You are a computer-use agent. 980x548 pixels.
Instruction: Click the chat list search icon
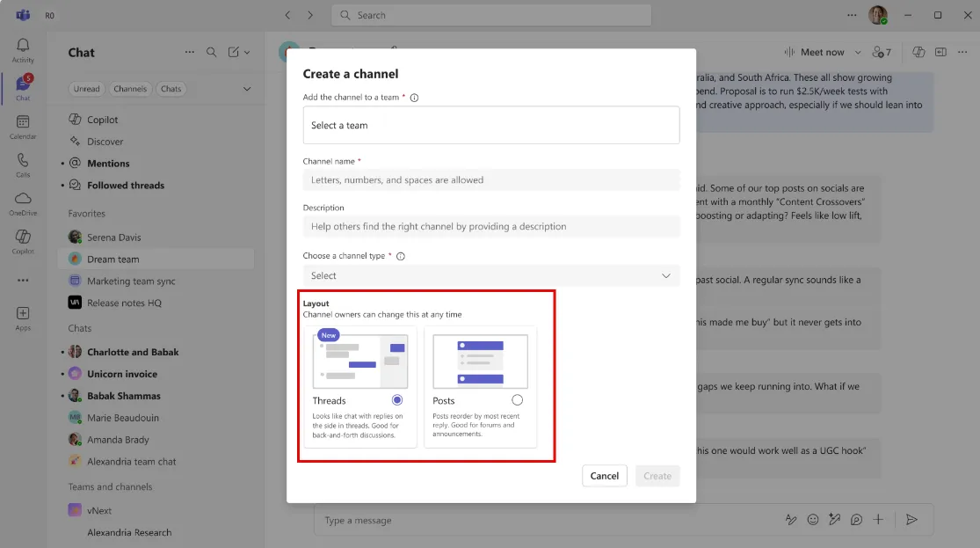pos(211,53)
